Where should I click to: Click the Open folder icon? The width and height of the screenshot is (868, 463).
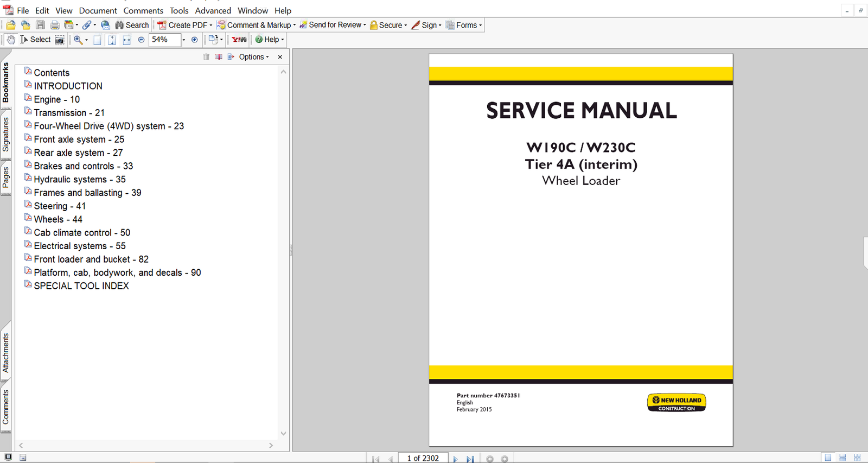click(11, 25)
